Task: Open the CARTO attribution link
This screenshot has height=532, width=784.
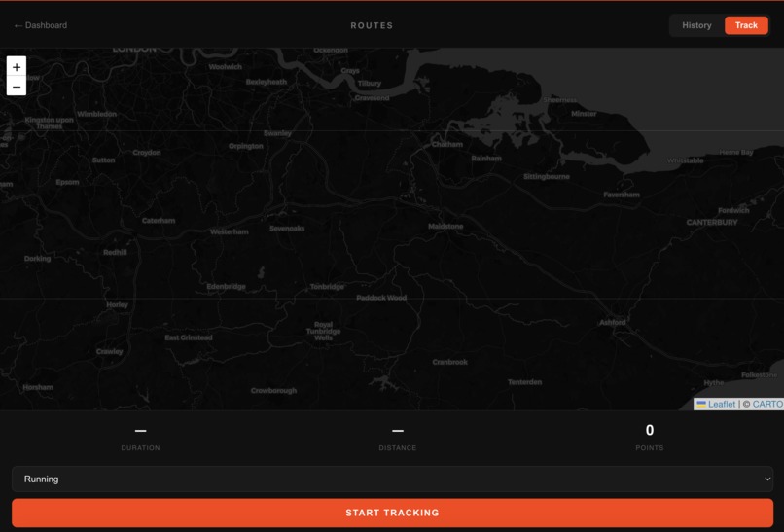Action: click(767, 404)
